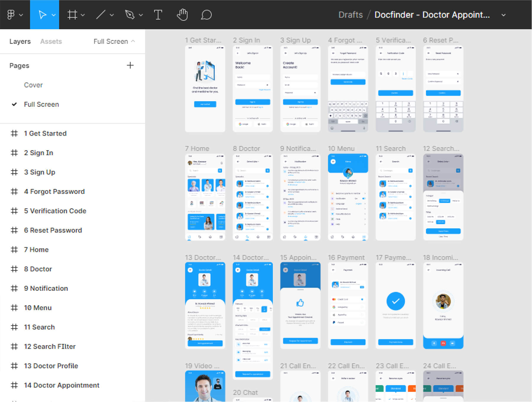The image size is (532, 402).
Task: Expand the file name dropdown chevron
Action: tap(503, 15)
